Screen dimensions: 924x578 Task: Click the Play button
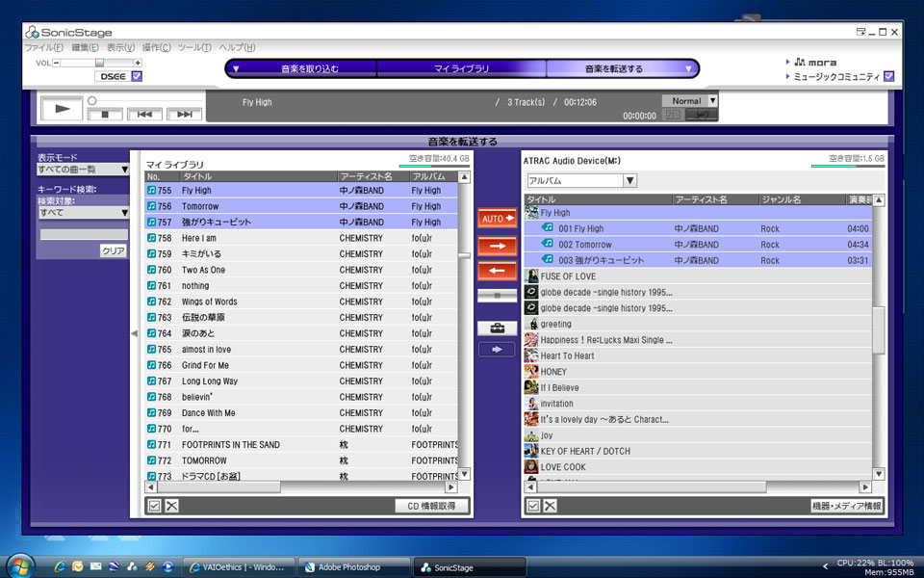tap(62, 109)
